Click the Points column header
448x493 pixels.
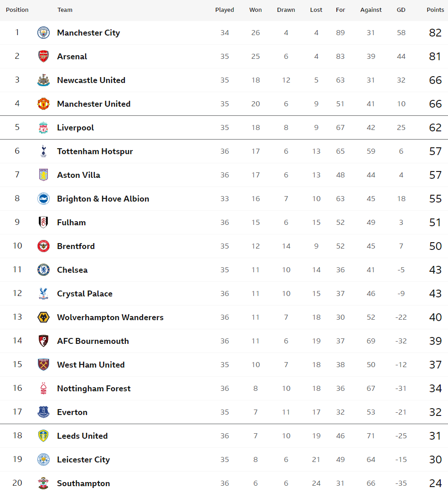435,10
